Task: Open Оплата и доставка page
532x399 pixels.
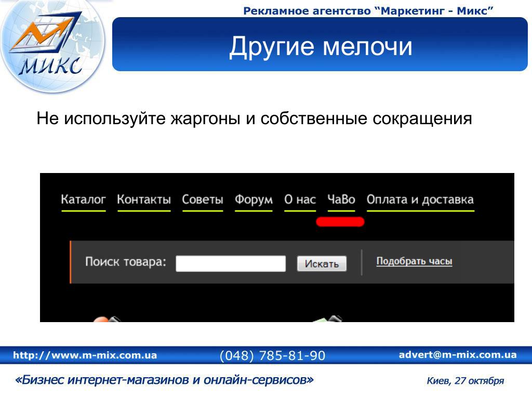Action: pyautogui.click(x=420, y=199)
